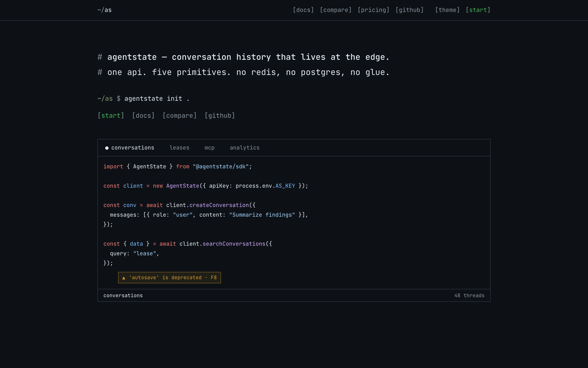
Task: Click the AS_KEY variable in the code
Action: [x=285, y=186]
